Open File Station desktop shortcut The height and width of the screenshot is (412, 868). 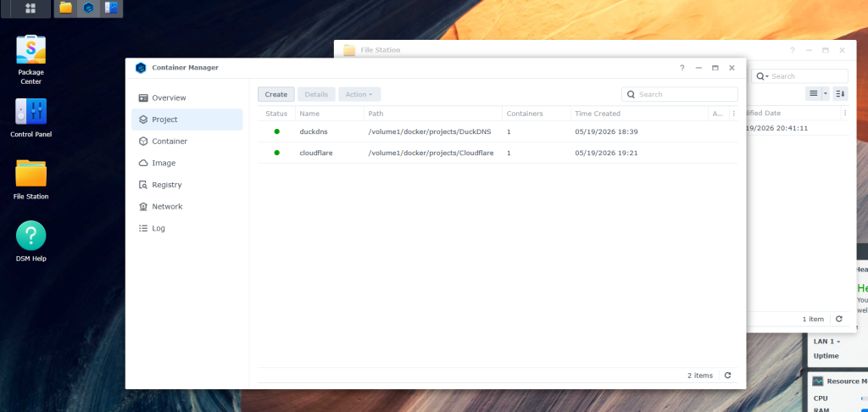click(x=31, y=180)
